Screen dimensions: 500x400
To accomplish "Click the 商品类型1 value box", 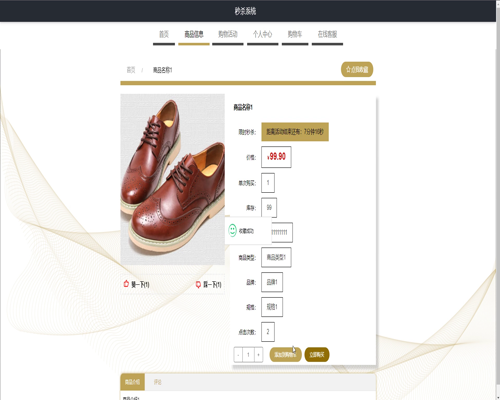I will tap(276, 257).
